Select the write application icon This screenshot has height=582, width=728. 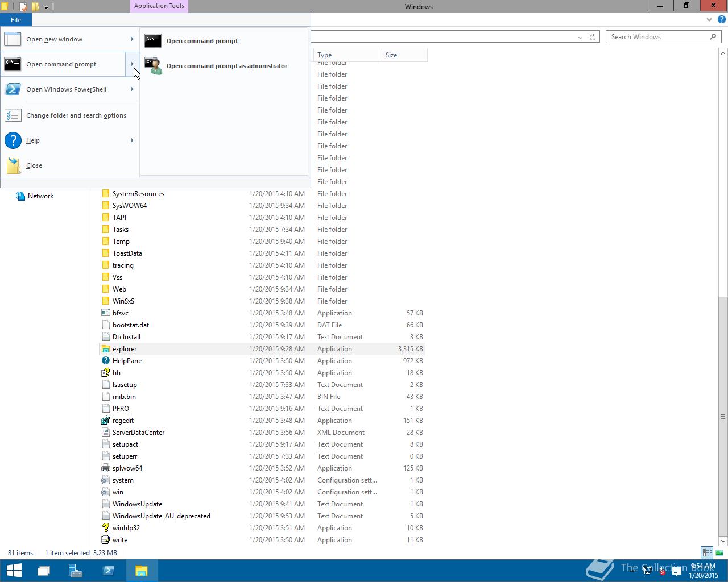pyautogui.click(x=105, y=540)
